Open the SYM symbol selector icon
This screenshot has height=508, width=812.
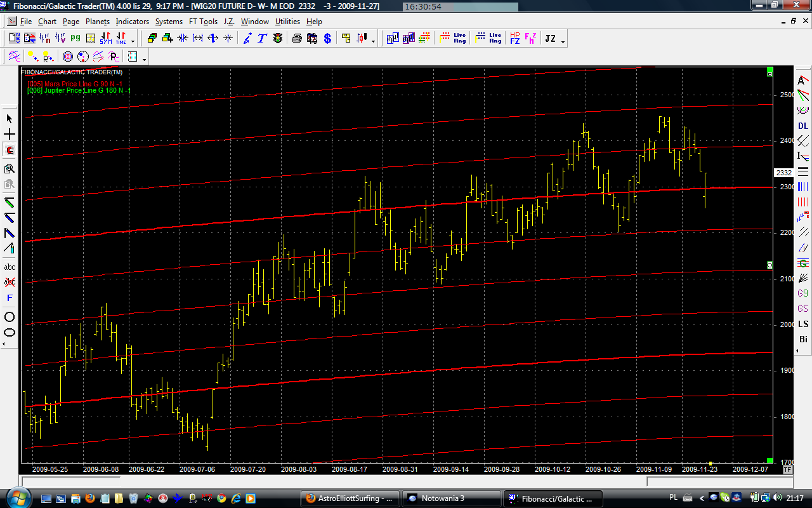click(105, 39)
